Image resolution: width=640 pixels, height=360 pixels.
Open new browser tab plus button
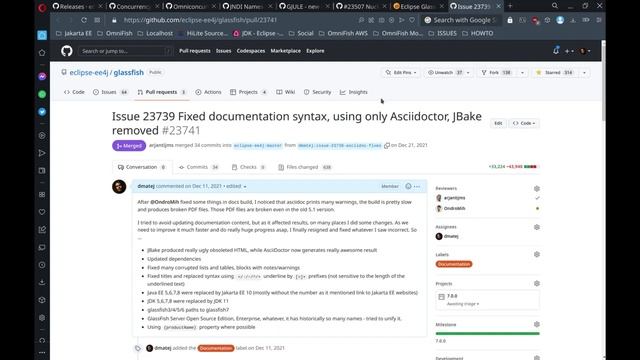click(510, 6)
